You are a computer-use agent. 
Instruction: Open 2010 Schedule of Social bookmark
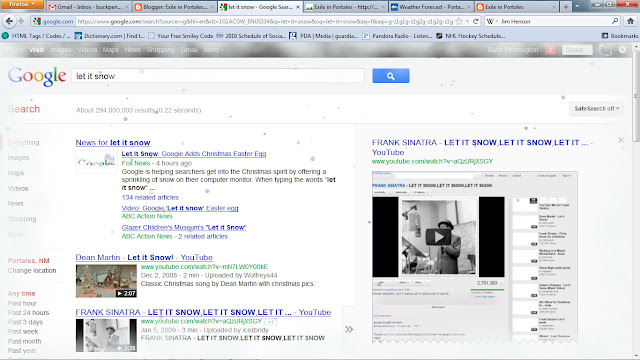click(x=251, y=36)
